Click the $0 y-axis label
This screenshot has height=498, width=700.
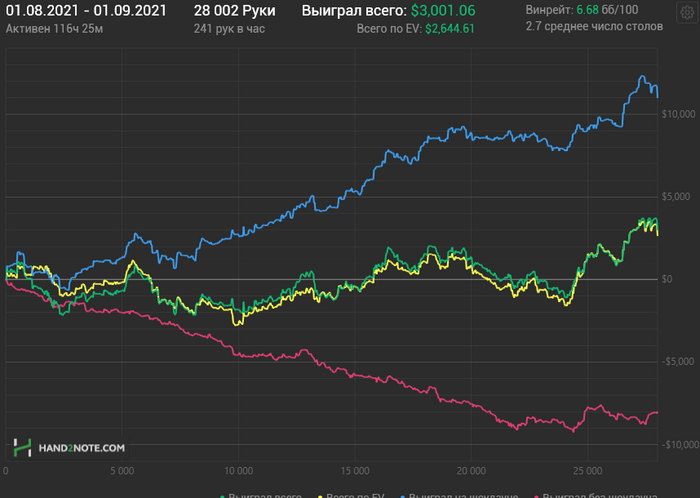click(667, 279)
